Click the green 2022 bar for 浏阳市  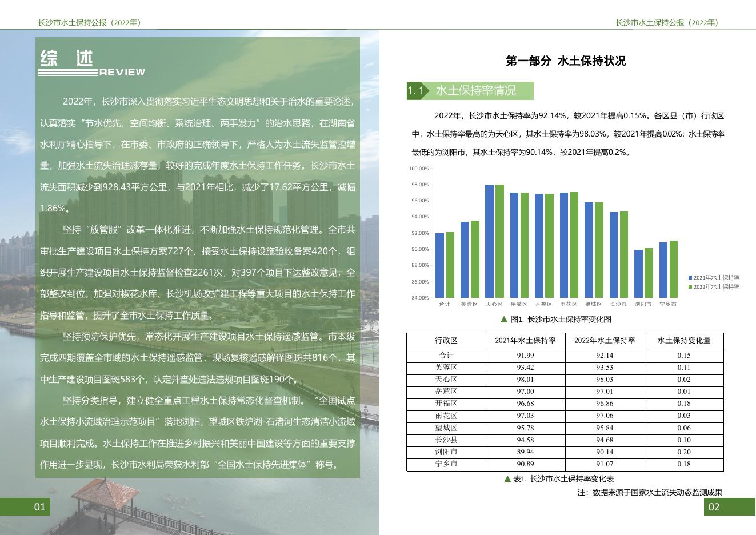pos(649,273)
